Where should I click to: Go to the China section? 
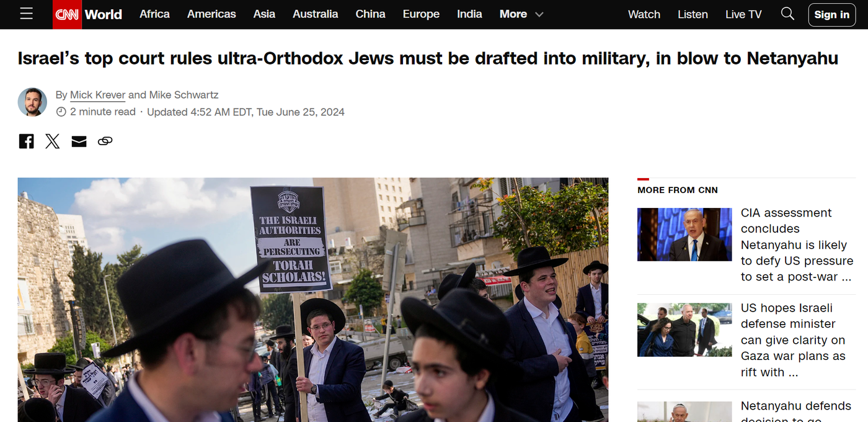(370, 14)
